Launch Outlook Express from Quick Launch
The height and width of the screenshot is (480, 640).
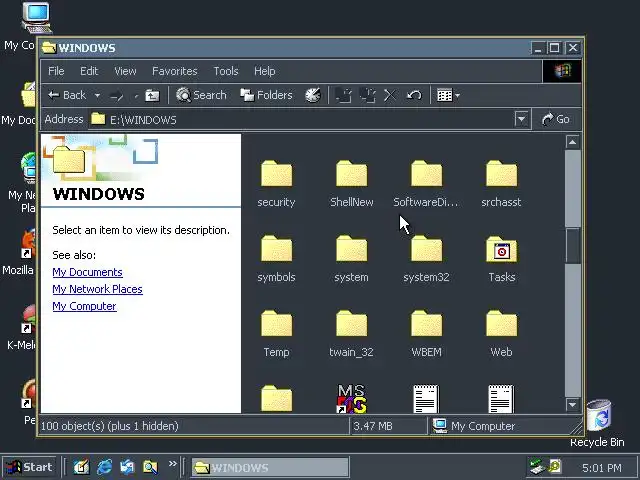point(127,467)
